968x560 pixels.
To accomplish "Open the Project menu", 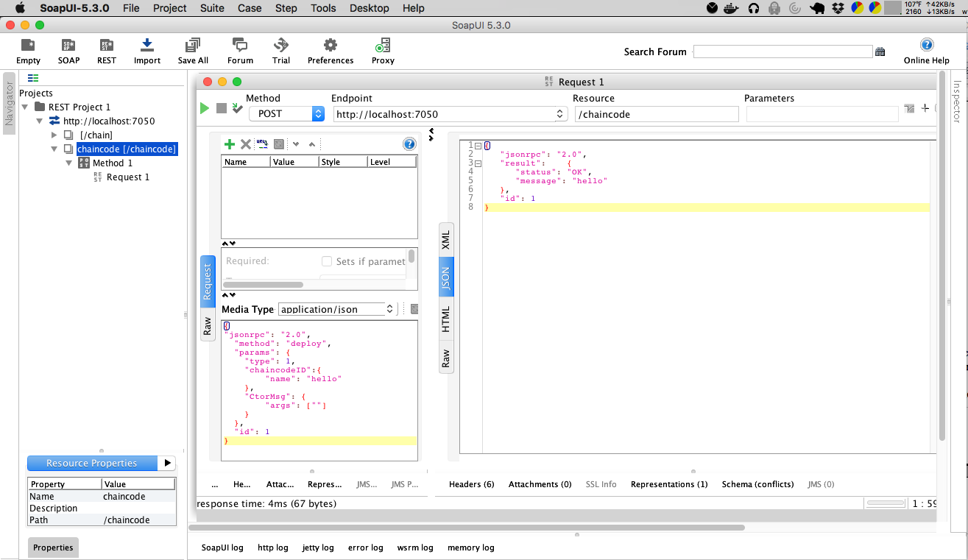I will click(x=170, y=8).
